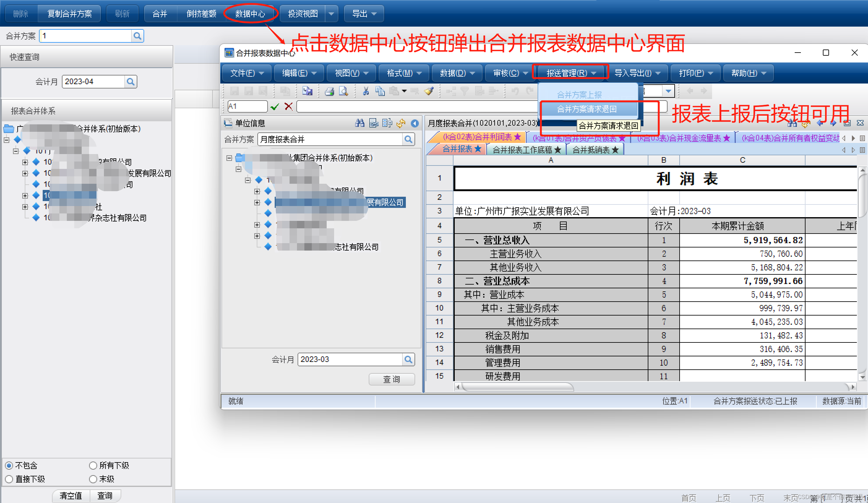This screenshot has width=868, height=503.
Task: Click the print preview magnifier icon
Action: coord(343,91)
